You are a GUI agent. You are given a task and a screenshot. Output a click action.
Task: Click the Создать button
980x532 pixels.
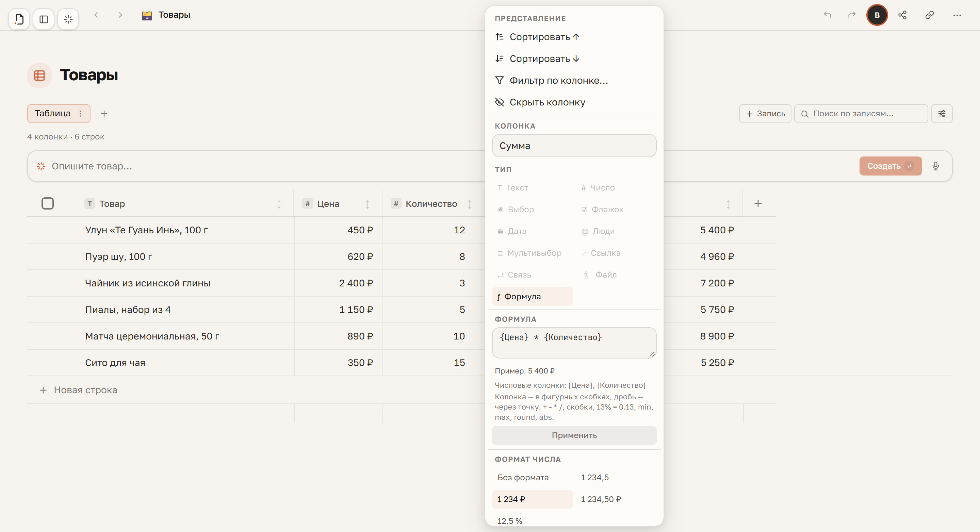tap(890, 166)
